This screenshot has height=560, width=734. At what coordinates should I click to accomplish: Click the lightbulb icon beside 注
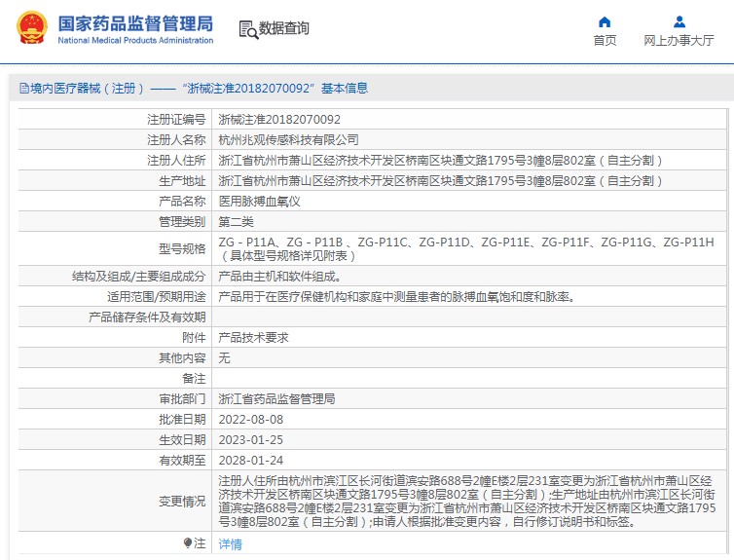pyautogui.click(x=188, y=543)
